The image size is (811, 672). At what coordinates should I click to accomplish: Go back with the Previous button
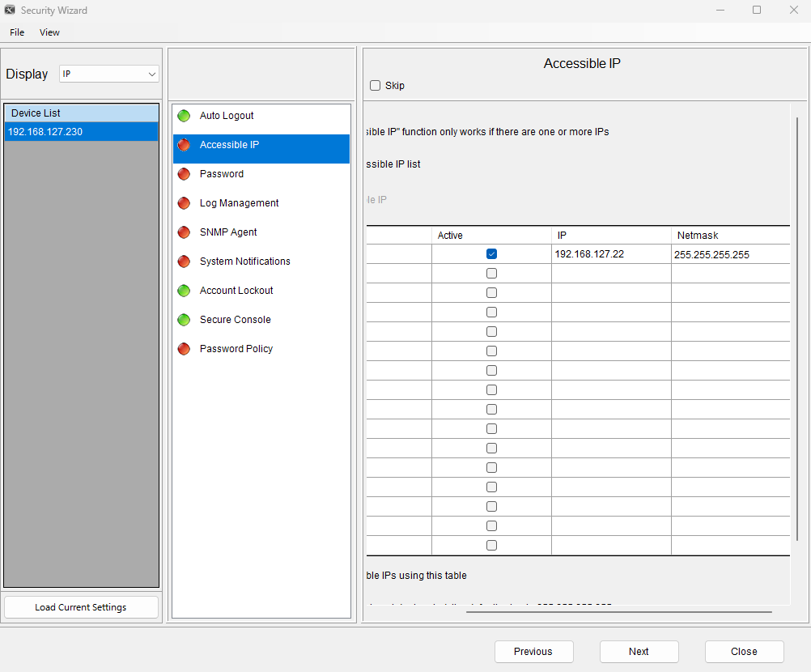pyautogui.click(x=533, y=652)
